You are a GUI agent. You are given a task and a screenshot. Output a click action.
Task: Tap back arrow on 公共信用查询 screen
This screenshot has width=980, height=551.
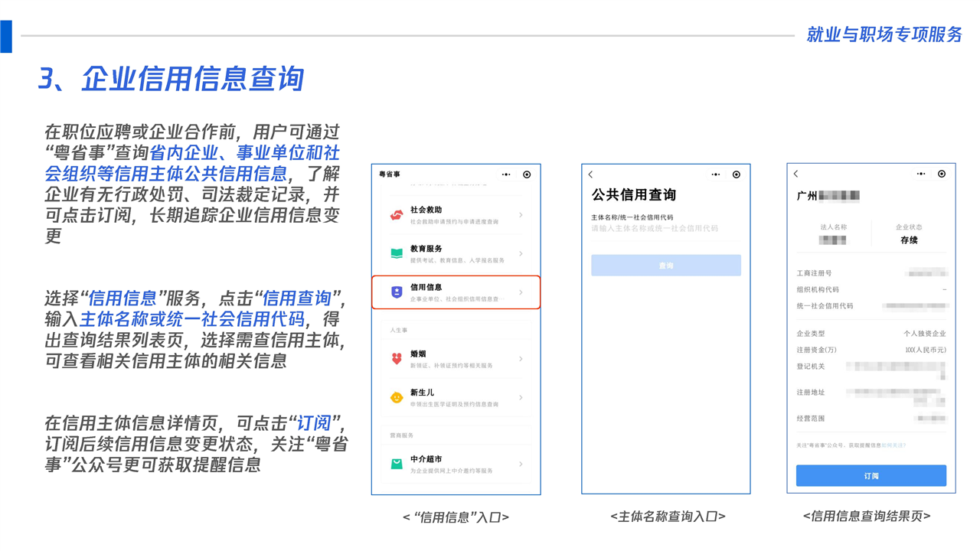tap(590, 174)
